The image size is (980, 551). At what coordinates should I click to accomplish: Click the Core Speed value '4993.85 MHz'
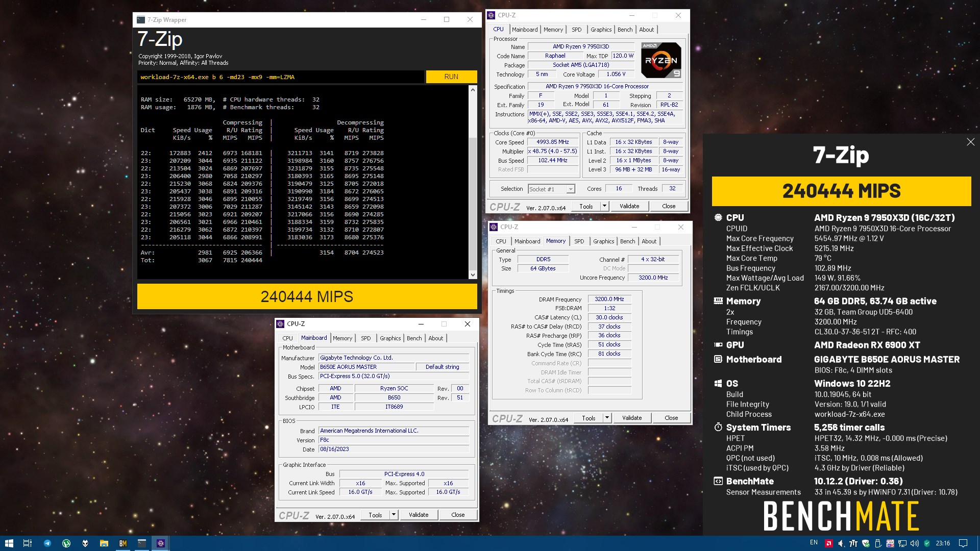[553, 142]
